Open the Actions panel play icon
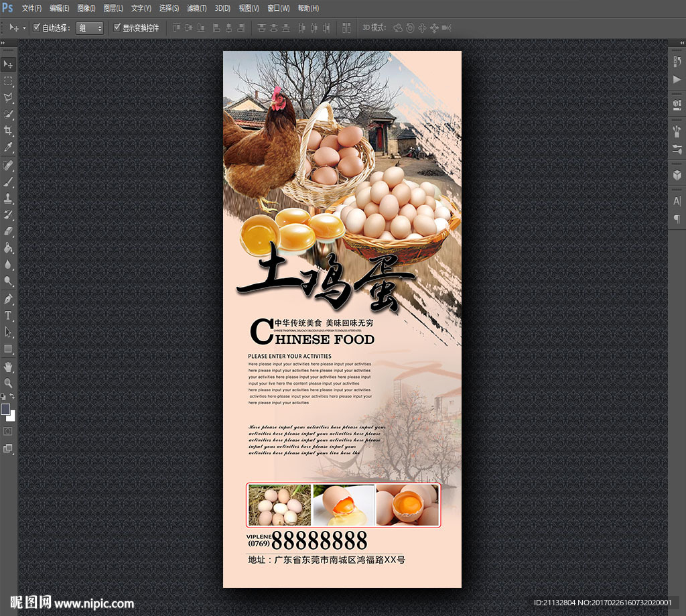The image size is (686, 616). pyautogui.click(x=677, y=79)
